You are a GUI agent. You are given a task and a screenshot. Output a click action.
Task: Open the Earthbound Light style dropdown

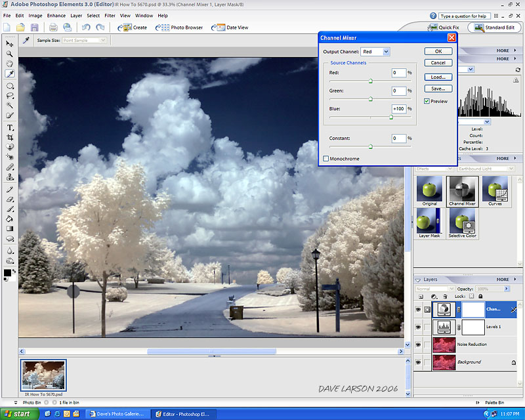click(x=486, y=169)
